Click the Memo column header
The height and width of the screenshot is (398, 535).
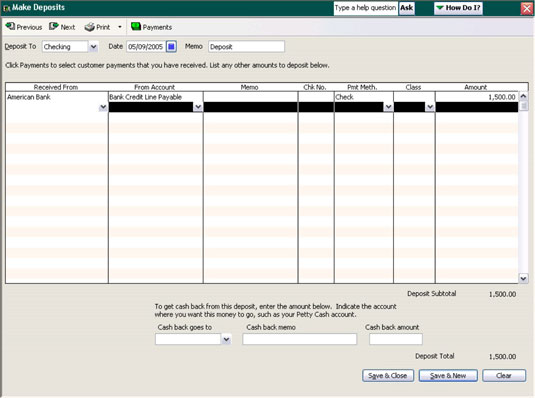point(249,87)
